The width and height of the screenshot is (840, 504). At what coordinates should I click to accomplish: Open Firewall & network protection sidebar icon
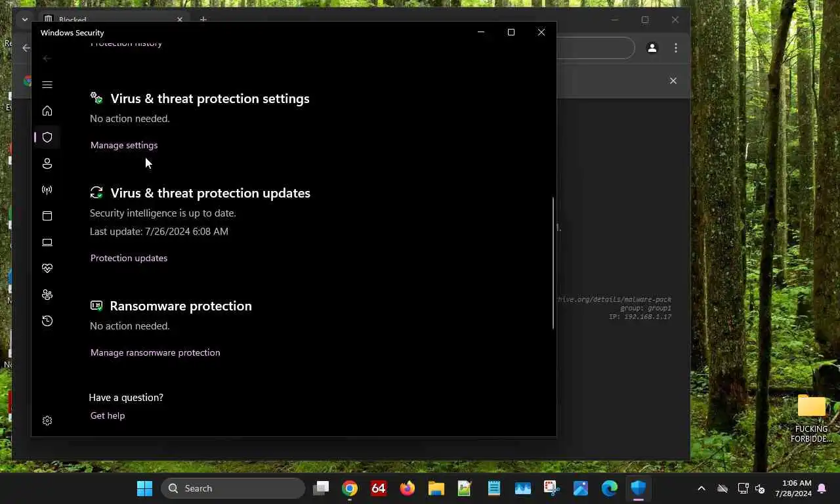click(47, 190)
